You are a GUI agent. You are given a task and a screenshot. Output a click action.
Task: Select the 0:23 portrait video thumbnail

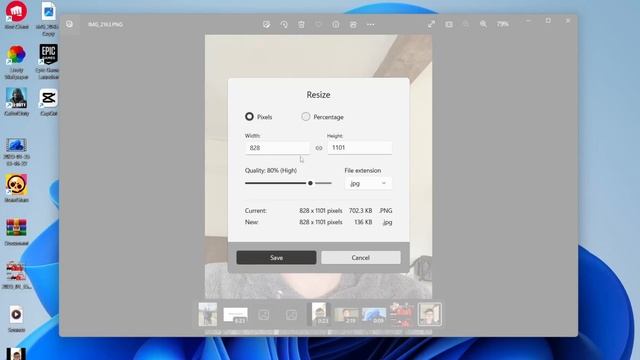(x=319, y=314)
